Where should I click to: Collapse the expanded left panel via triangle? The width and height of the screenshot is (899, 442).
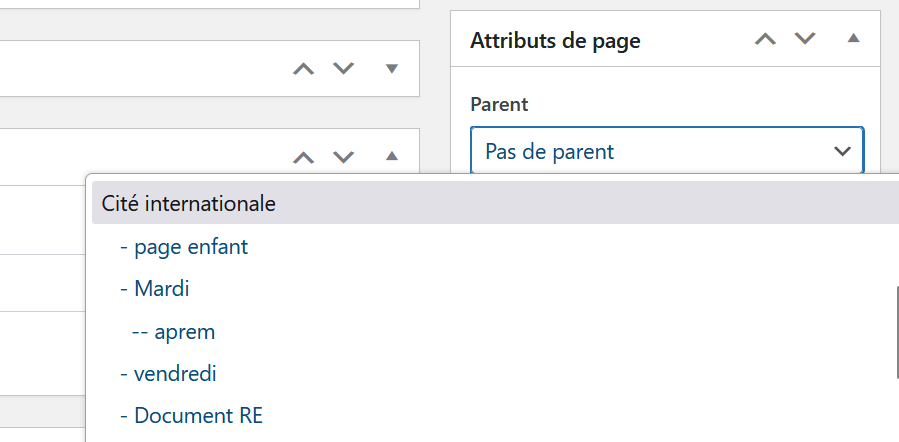pos(392,157)
